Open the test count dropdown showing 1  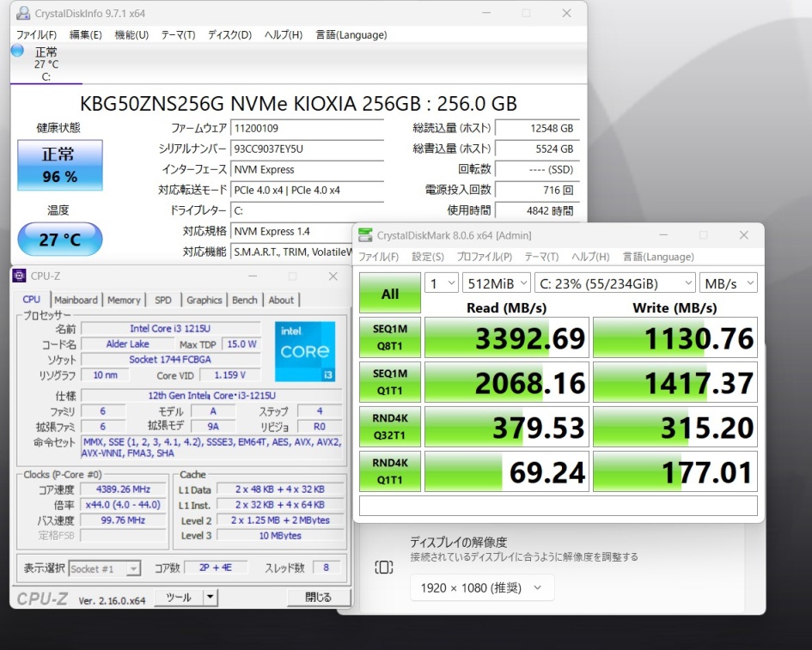tap(442, 282)
